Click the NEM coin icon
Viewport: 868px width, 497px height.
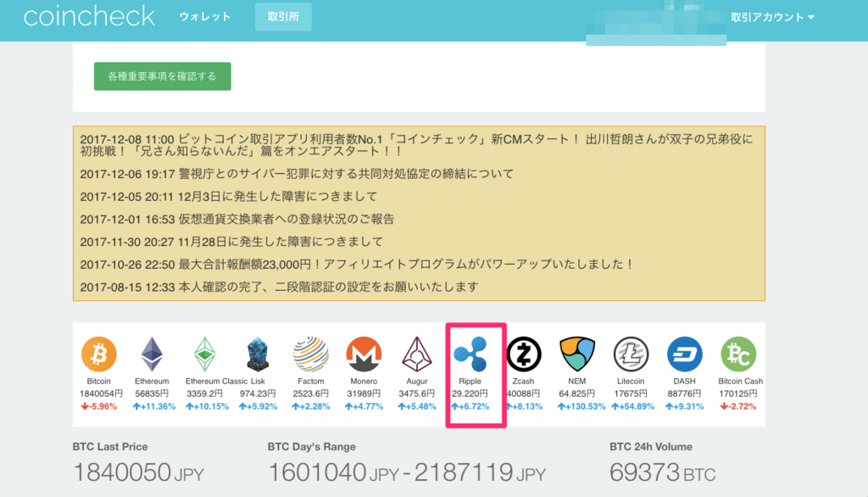(576, 355)
